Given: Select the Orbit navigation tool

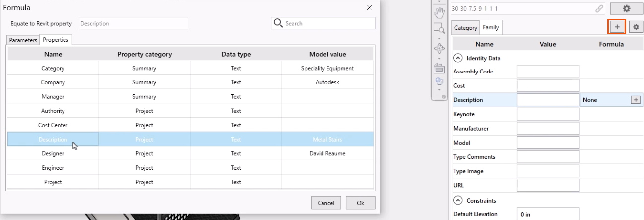Looking at the screenshot, I should [x=438, y=50].
